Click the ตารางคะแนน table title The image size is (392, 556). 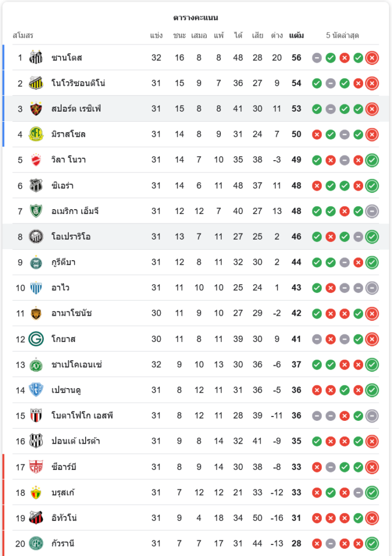(196, 18)
